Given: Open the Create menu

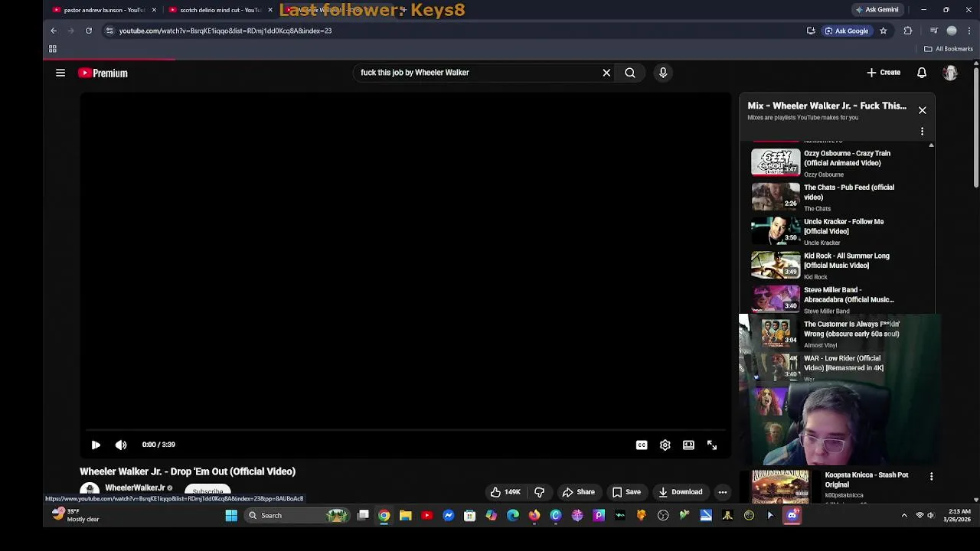Looking at the screenshot, I should pos(884,73).
